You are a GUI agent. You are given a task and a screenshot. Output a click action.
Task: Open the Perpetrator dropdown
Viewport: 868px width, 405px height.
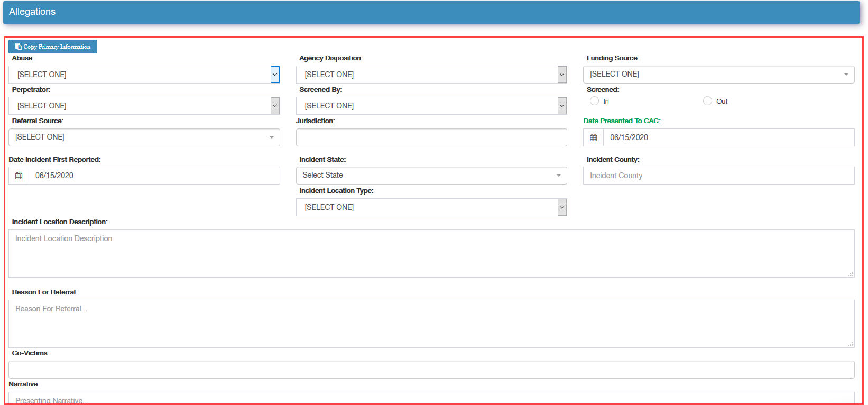click(x=144, y=106)
